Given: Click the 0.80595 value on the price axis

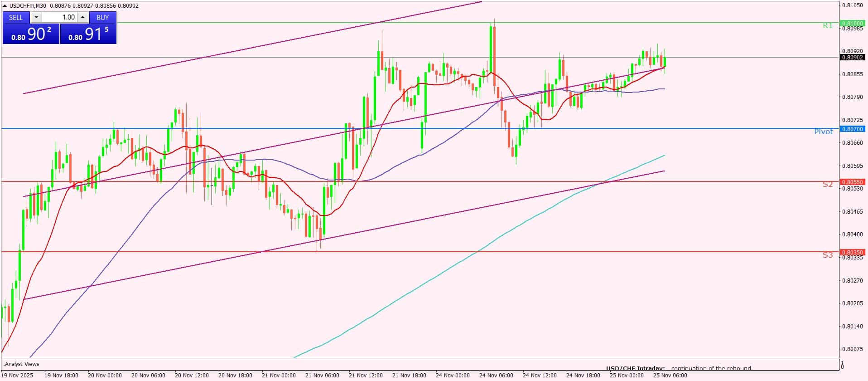Looking at the screenshot, I should (x=852, y=166).
